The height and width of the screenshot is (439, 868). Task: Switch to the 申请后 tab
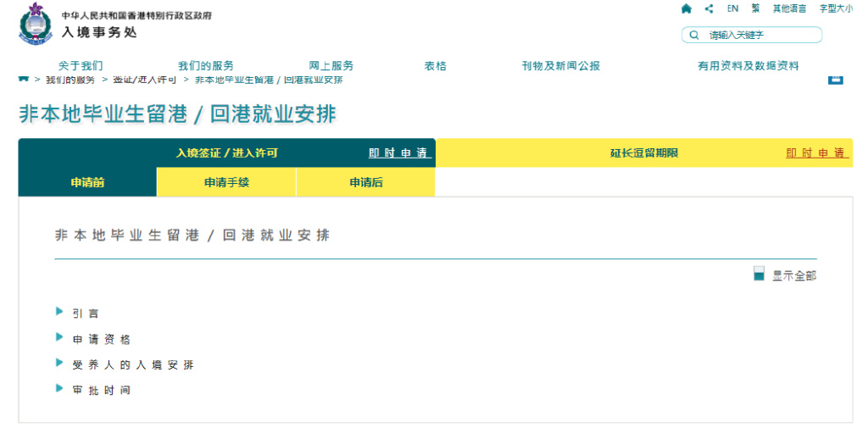[x=366, y=182]
